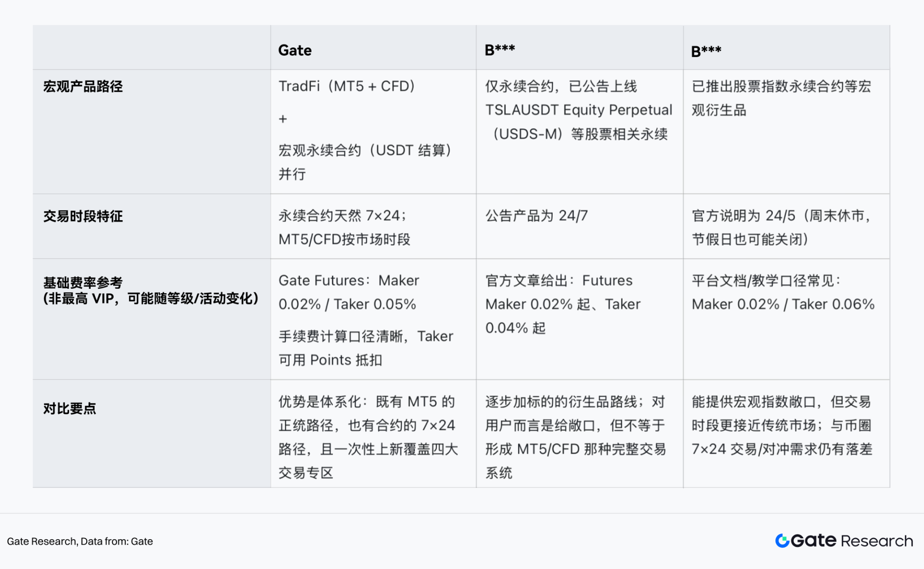Select the Gate column header
924x569 pixels.
point(295,50)
